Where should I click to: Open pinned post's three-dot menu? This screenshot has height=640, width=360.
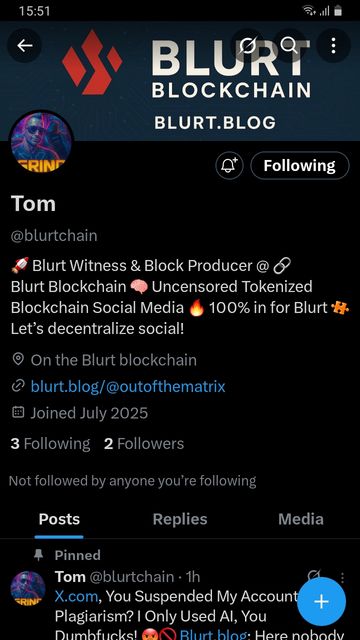click(x=342, y=577)
